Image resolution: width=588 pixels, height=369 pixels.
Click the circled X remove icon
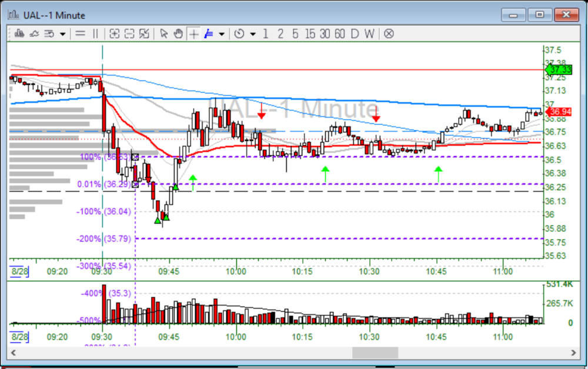tap(389, 34)
